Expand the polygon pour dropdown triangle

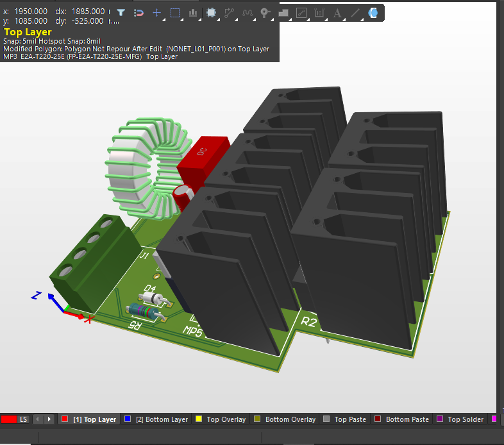290,20
